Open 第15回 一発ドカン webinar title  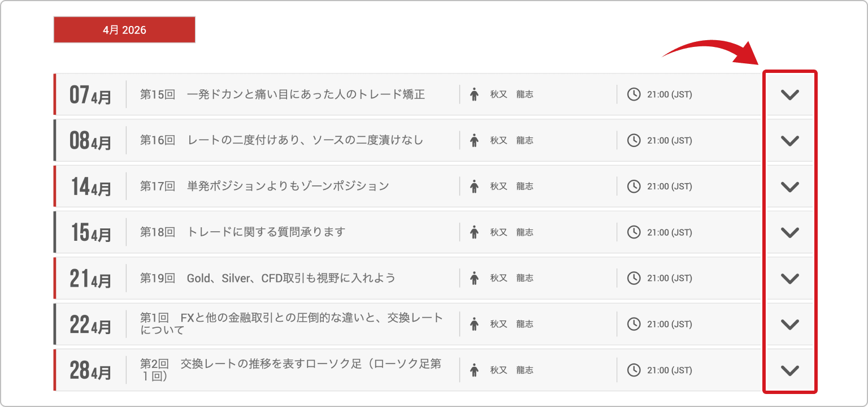pos(282,94)
